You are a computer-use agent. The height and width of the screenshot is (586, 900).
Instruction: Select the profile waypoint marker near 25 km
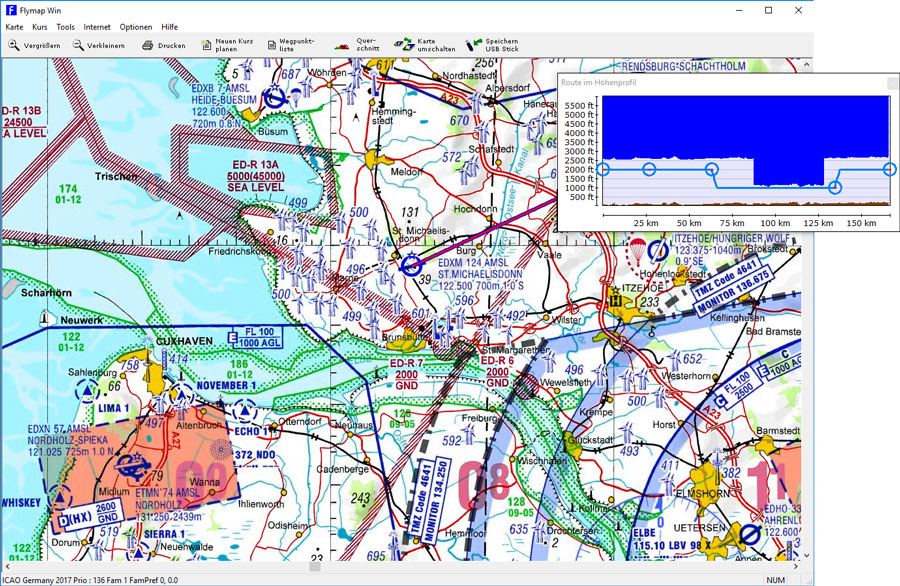tap(649, 169)
